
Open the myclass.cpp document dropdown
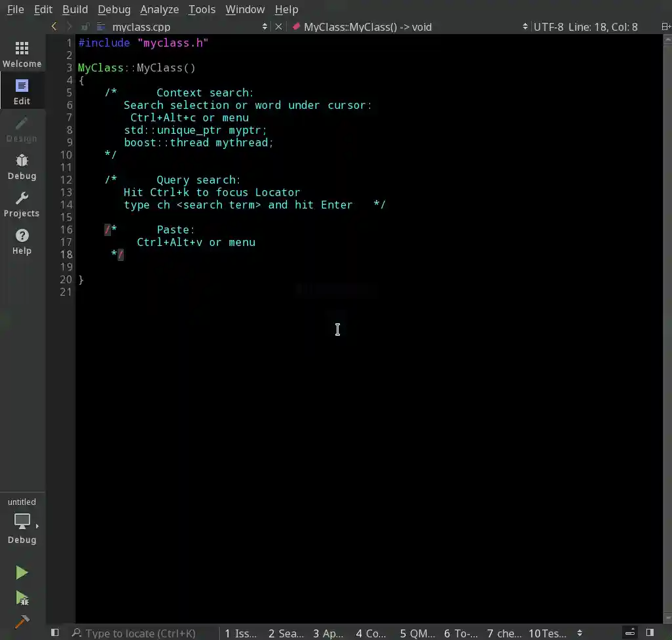click(264, 27)
